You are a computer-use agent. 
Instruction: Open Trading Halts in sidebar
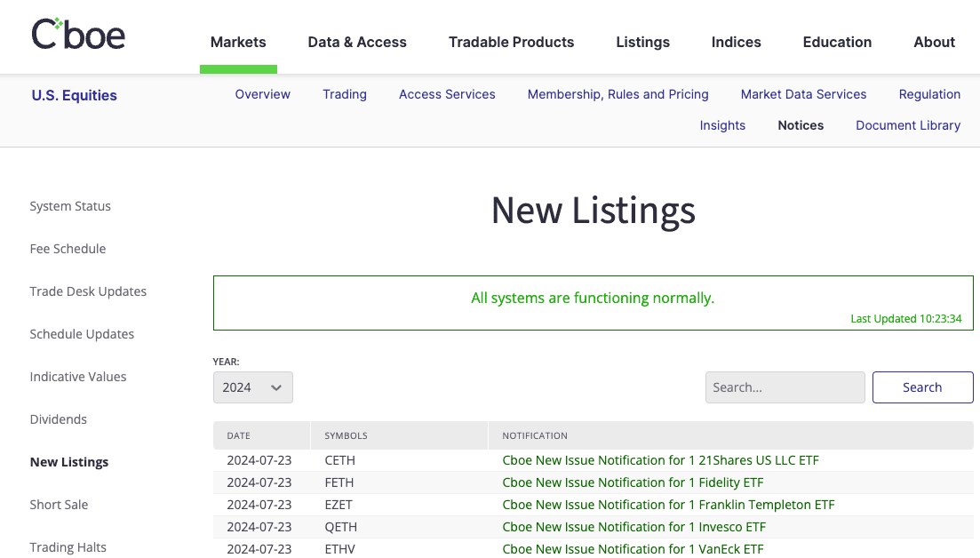(68, 547)
